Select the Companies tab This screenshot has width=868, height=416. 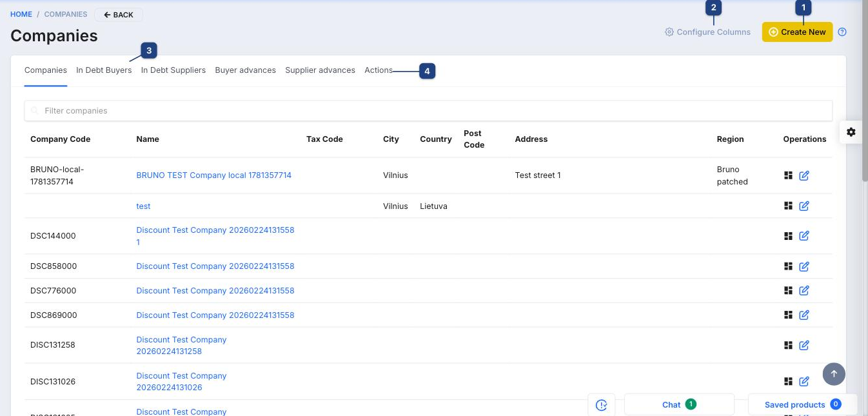(46, 70)
